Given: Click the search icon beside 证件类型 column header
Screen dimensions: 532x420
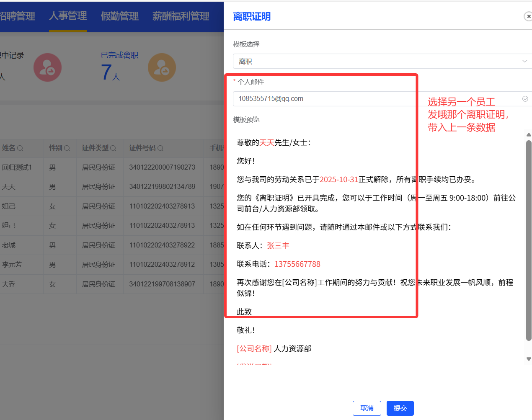Looking at the screenshot, I should click(113, 148).
